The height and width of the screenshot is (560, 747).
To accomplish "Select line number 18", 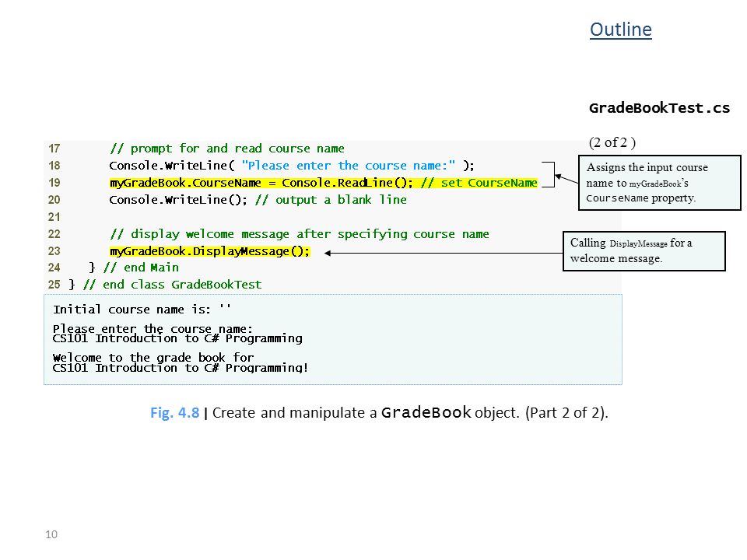I will click(54, 166).
